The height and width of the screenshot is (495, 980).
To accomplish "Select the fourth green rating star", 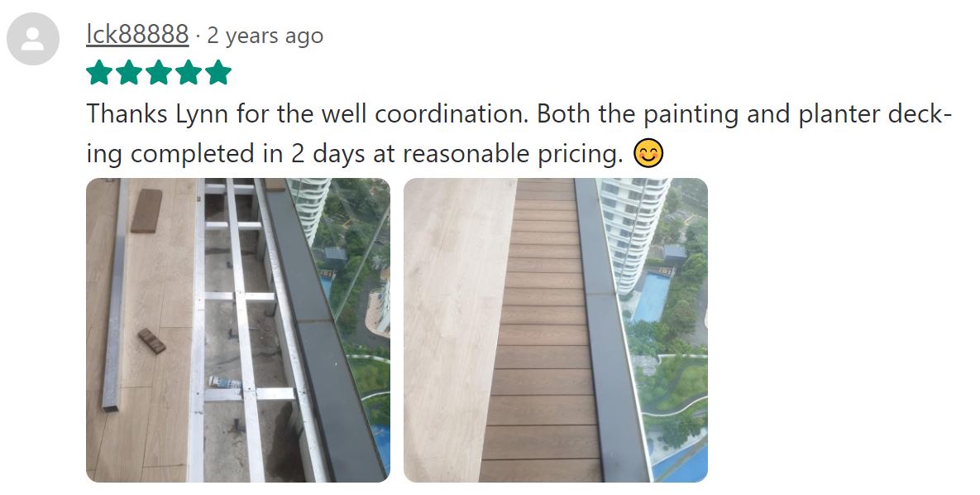I will pos(189,73).
